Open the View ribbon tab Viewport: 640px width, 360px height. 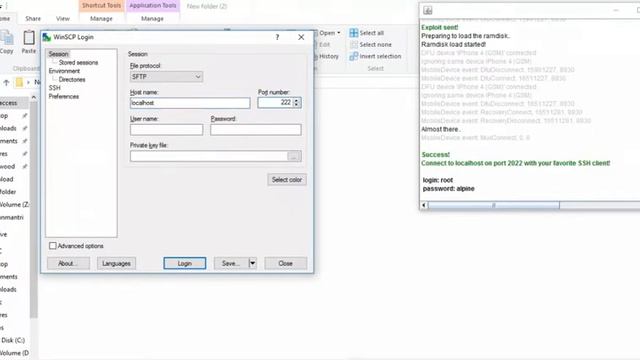pos(62,19)
